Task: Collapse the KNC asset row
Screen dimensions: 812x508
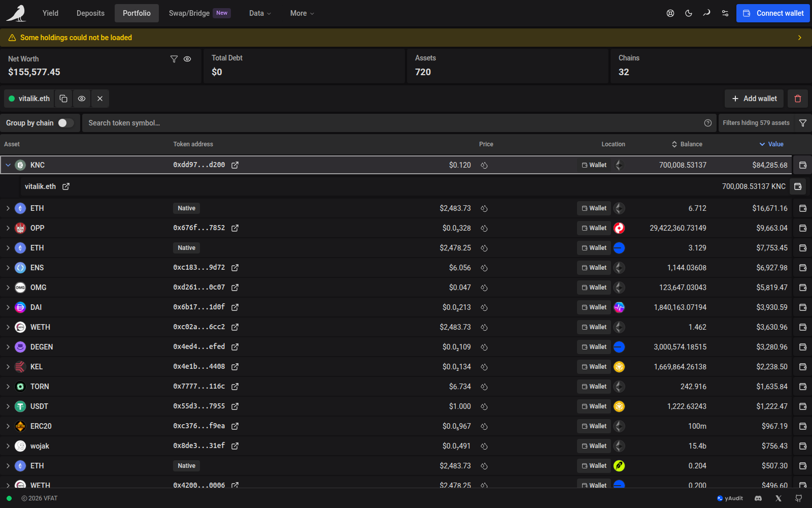Action: [8, 165]
